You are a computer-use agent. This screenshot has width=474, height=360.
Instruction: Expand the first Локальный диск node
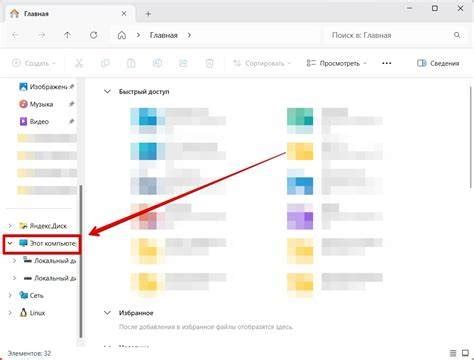(14, 260)
